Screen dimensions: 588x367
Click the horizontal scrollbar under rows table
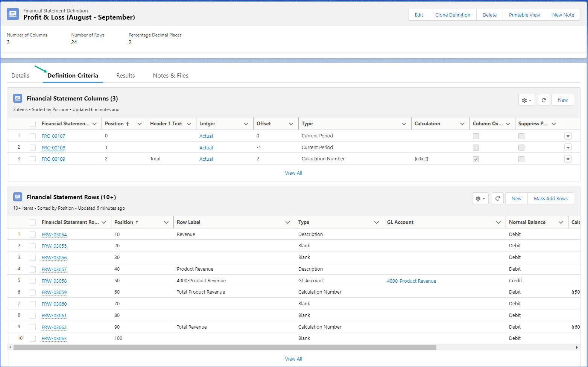pyautogui.click(x=225, y=347)
